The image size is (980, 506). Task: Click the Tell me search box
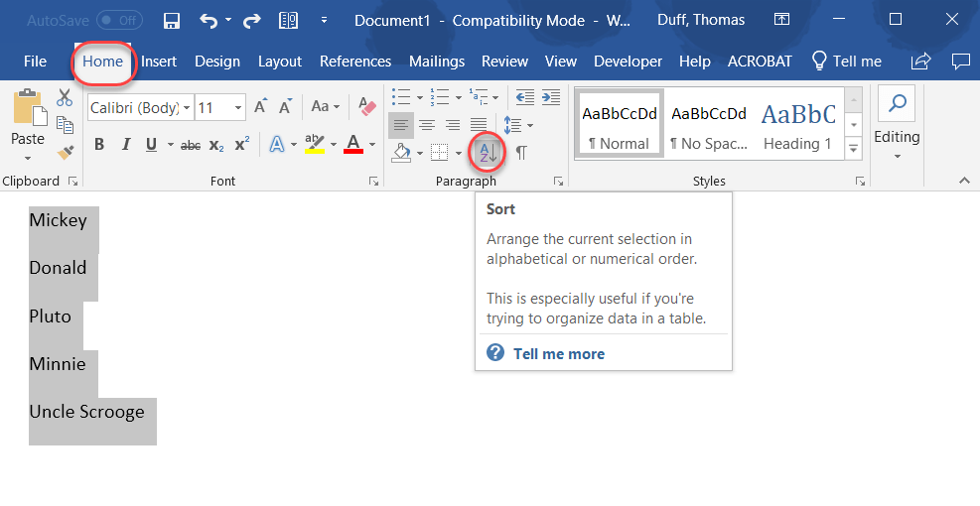click(x=846, y=62)
